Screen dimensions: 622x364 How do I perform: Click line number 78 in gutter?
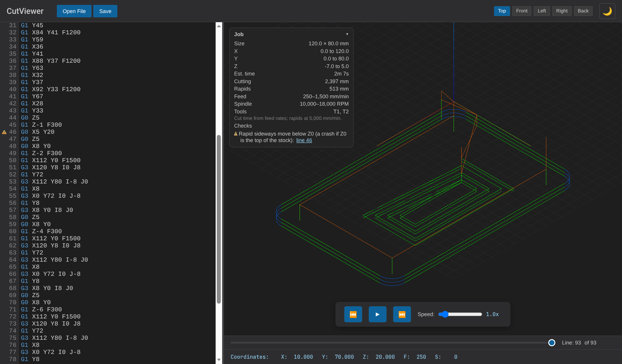pos(12,359)
